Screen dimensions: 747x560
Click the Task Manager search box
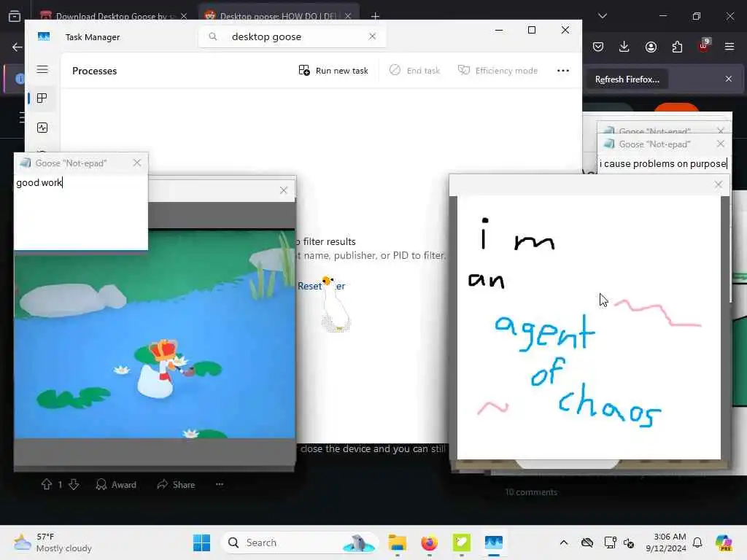coord(292,36)
